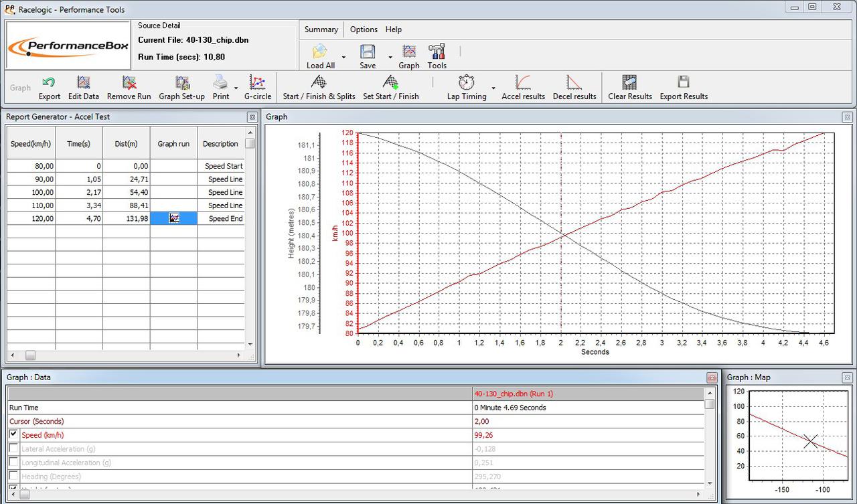Viewport: 857px width, 504px height.
Task: Select the 131,98 distance cell
Action: tap(126, 218)
